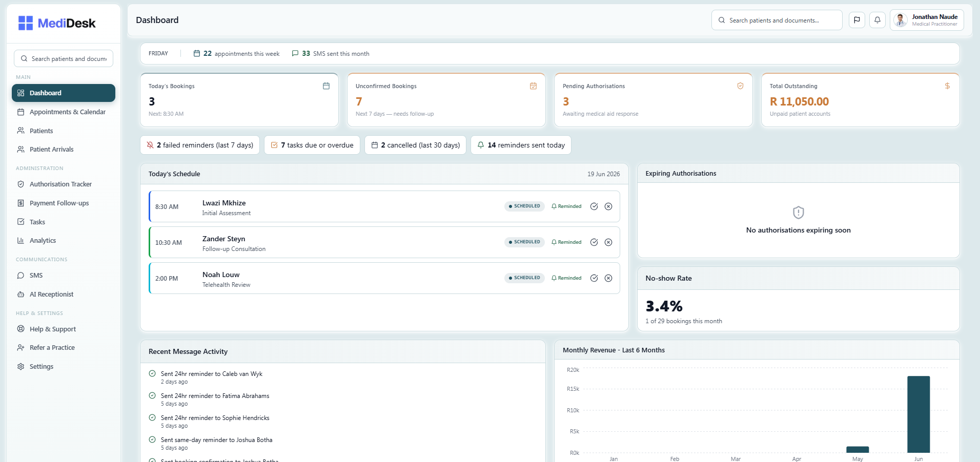Open Lwazi Mkhize patient name
The height and width of the screenshot is (462, 980).
[x=224, y=203]
